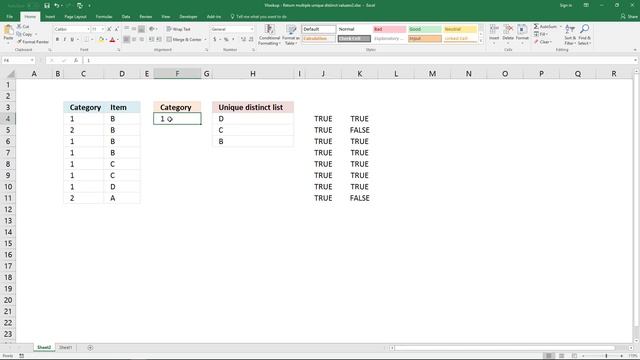Open the Format cells menu
The height and width of the screenshot is (360, 640).
pyautogui.click(x=522, y=34)
